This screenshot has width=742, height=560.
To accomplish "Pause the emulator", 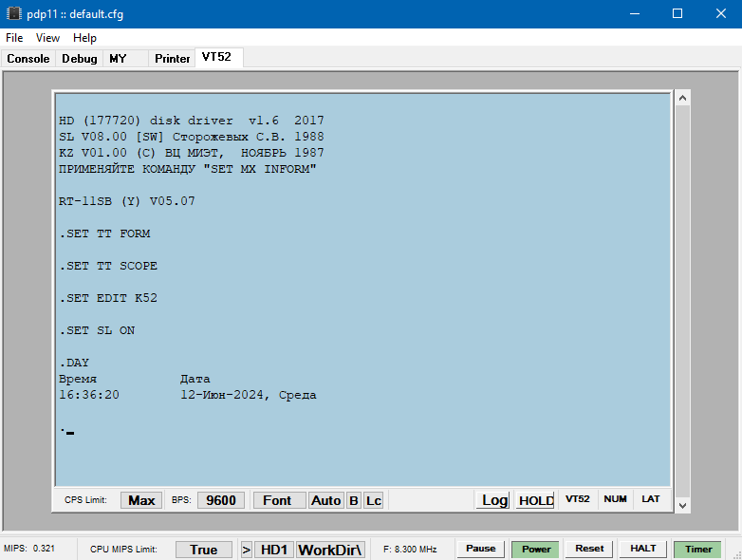I will (x=481, y=549).
